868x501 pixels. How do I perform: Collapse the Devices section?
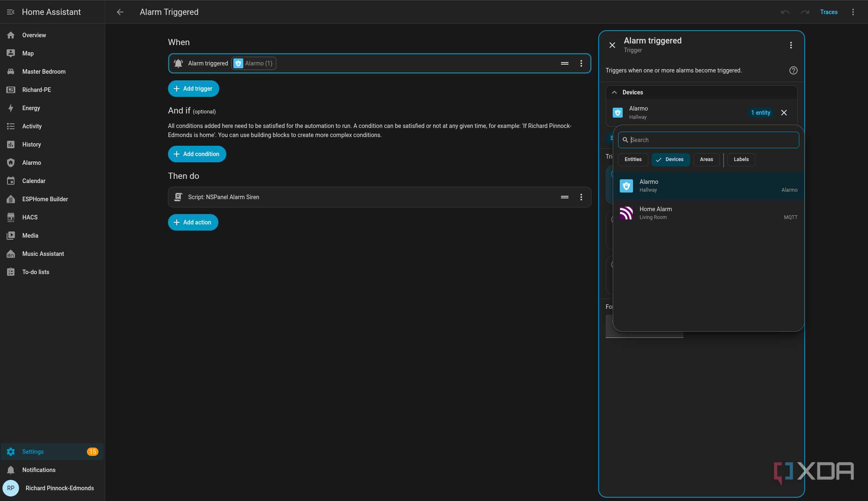pyautogui.click(x=614, y=92)
